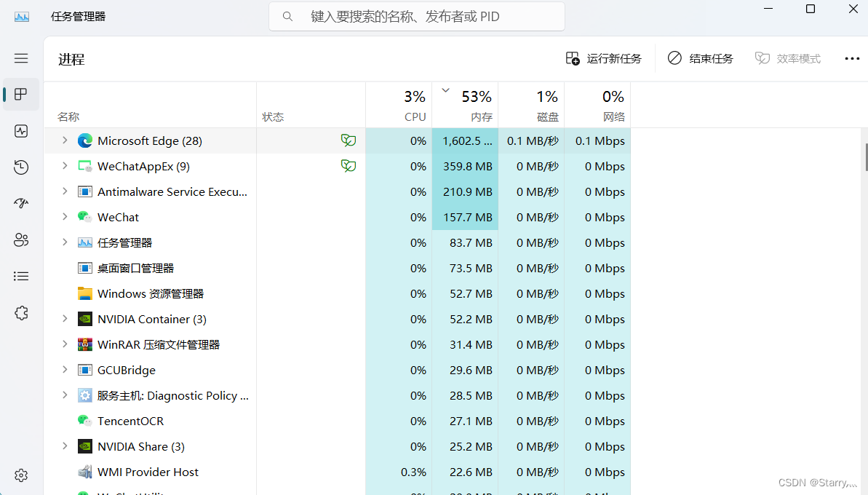Select the 22.6 MB memory cell
The width and height of the screenshot is (868, 495).
click(465, 472)
